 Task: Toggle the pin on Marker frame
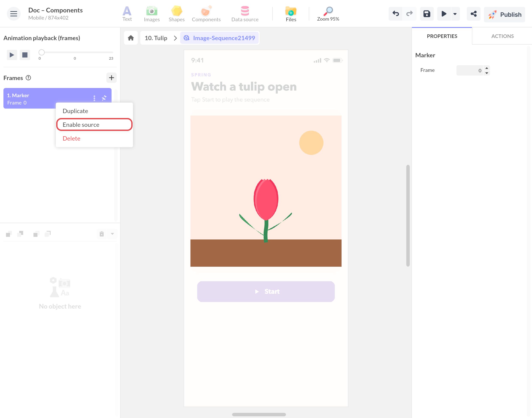pyautogui.click(x=104, y=98)
